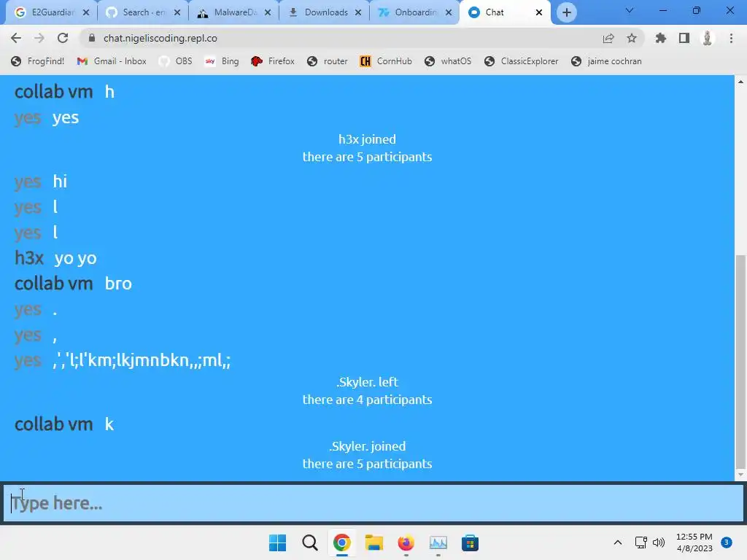The height and width of the screenshot is (560, 747).
Task: Click the collab vm 'k' message
Action: (109, 424)
